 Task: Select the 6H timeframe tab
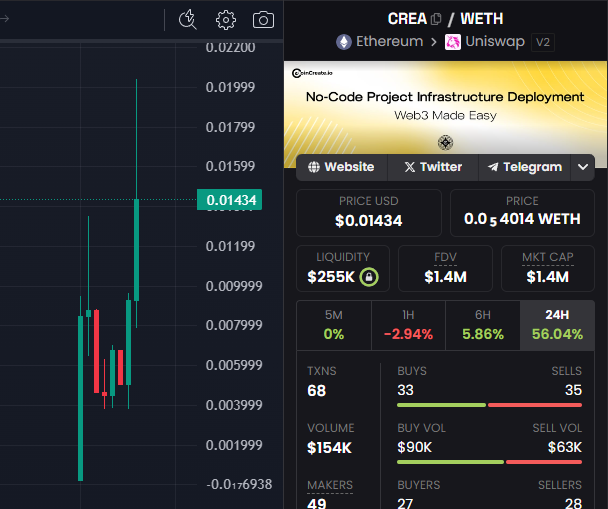[x=483, y=325]
